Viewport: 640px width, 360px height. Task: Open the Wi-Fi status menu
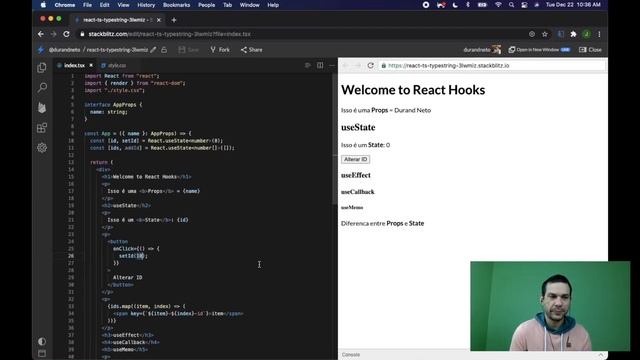tap(498, 5)
